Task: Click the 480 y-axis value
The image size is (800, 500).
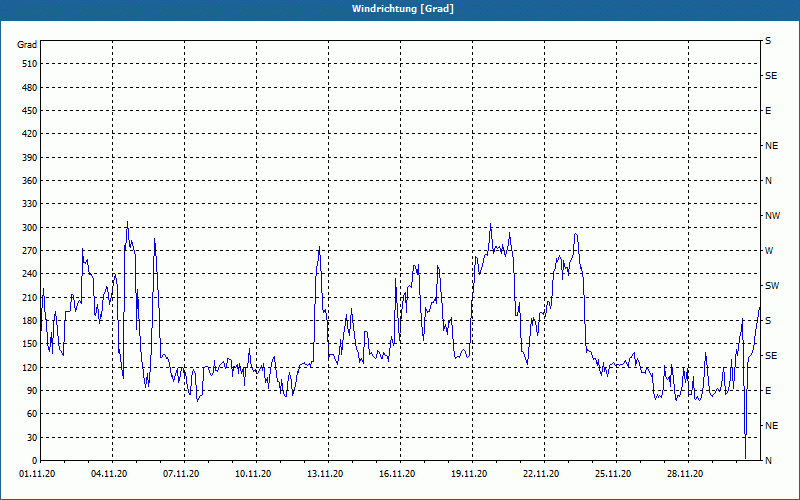Action: click(30, 87)
